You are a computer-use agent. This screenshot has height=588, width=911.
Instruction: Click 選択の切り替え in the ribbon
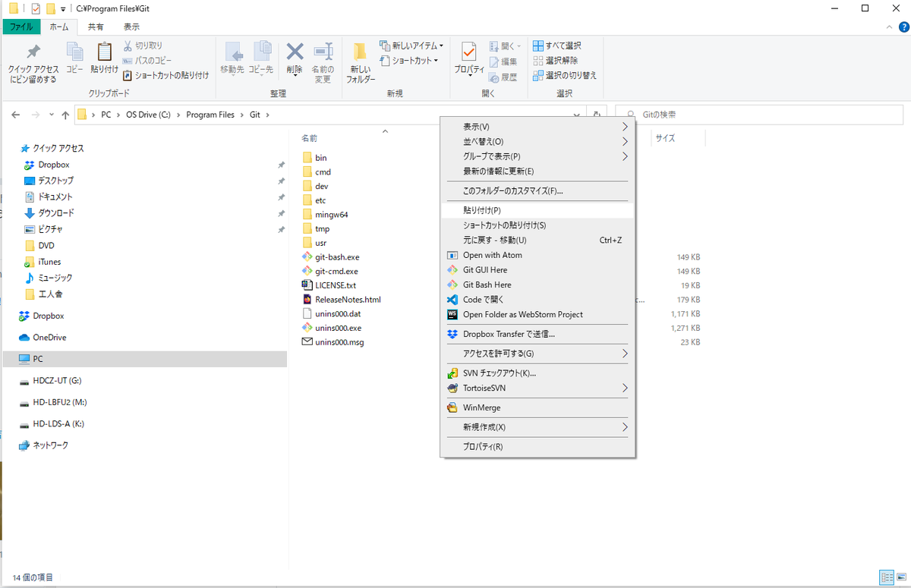(x=564, y=75)
